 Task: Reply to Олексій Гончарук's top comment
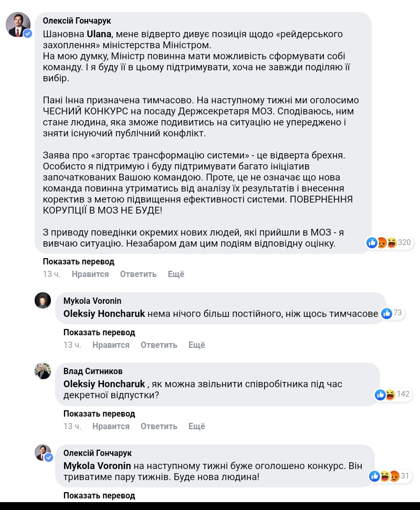pos(138,274)
